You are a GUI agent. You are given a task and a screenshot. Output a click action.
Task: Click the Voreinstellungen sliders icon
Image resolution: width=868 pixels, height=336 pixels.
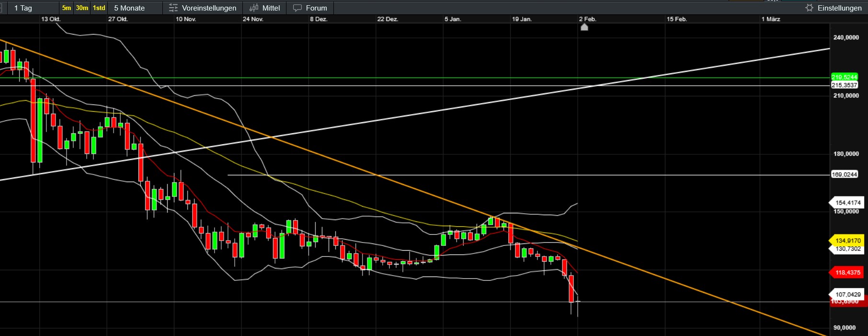[x=173, y=8]
